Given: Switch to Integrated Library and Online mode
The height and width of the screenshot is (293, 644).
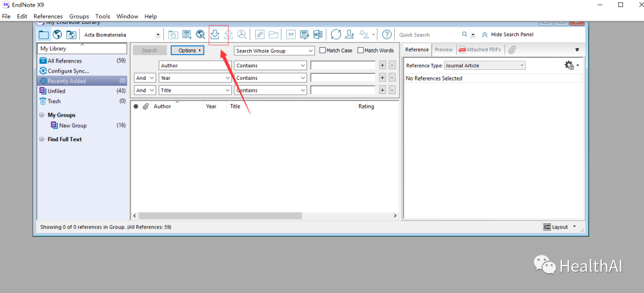Looking at the screenshot, I should 71,35.
